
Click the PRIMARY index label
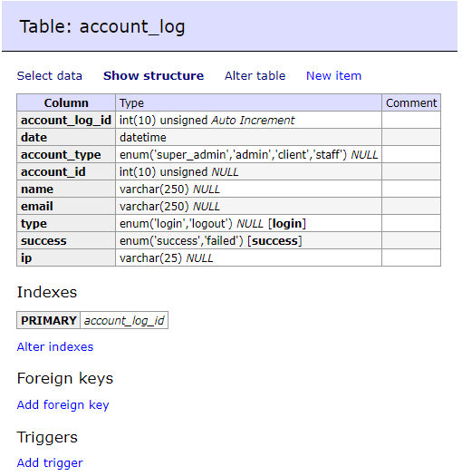coord(49,321)
